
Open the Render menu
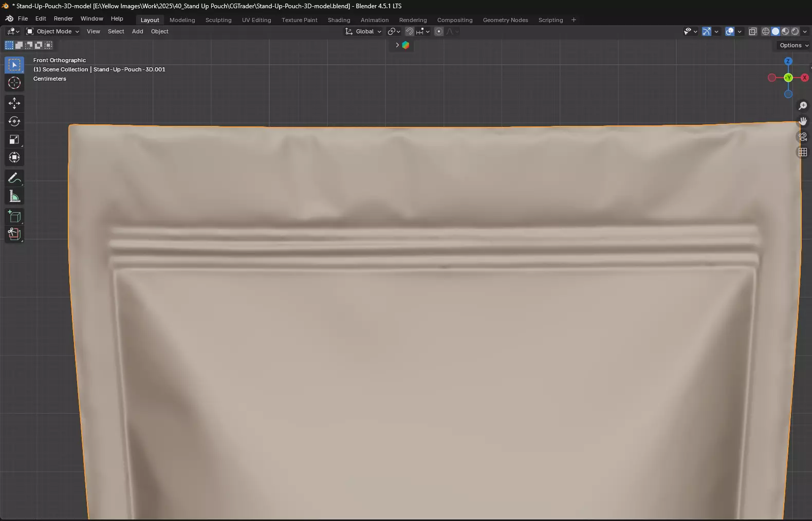tap(63, 18)
